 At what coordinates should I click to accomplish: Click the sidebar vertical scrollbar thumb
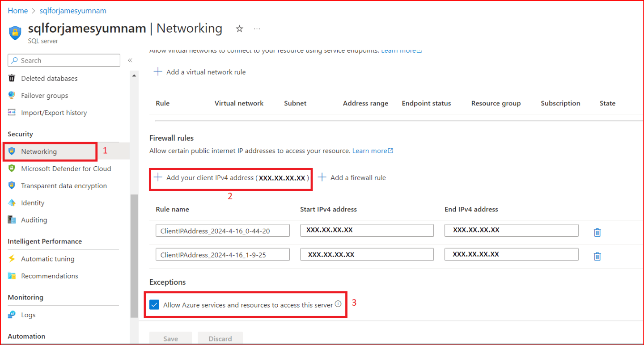tap(134, 256)
